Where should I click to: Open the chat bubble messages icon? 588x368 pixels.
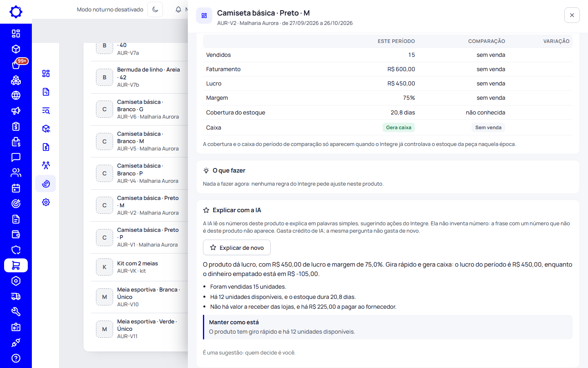tap(16, 157)
